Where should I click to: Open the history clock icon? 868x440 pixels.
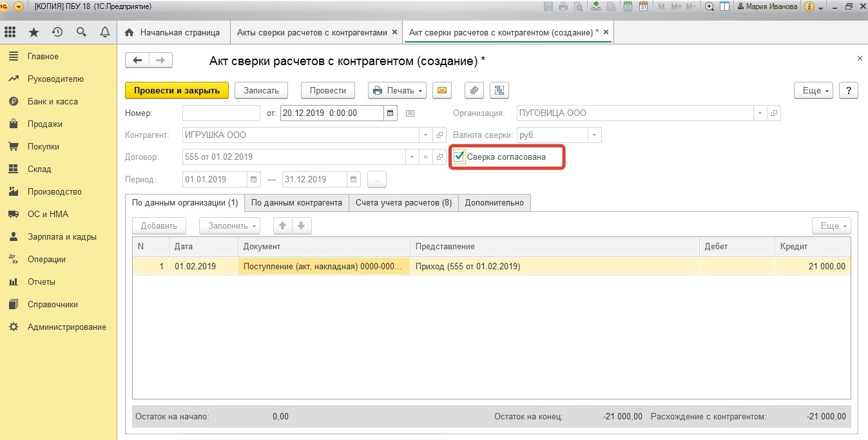[57, 32]
